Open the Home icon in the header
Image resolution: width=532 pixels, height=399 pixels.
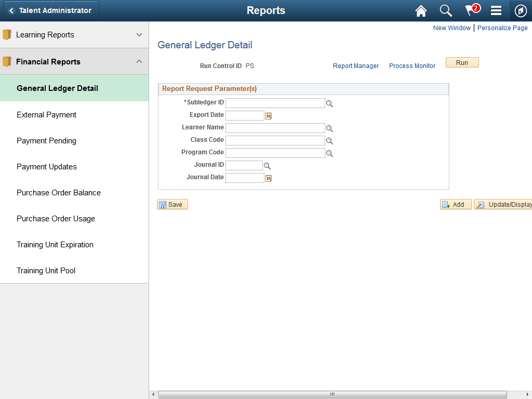click(x=421, y=10)
